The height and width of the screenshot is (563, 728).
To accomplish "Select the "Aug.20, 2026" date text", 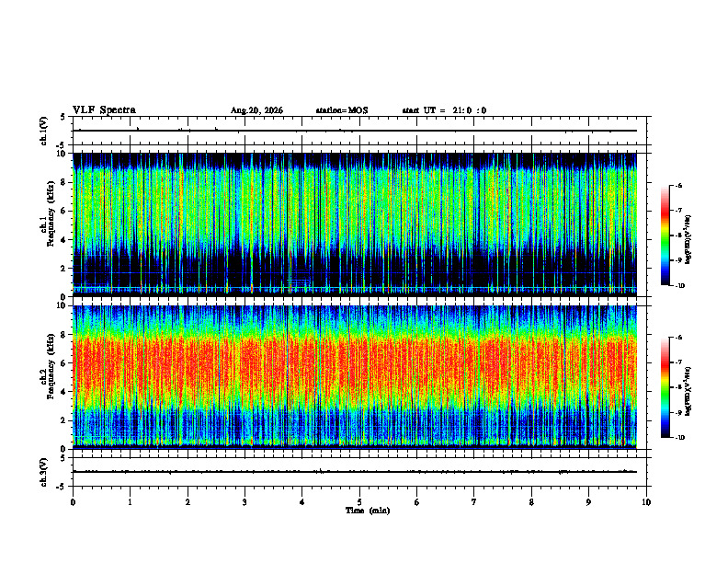I will point(256,110).
